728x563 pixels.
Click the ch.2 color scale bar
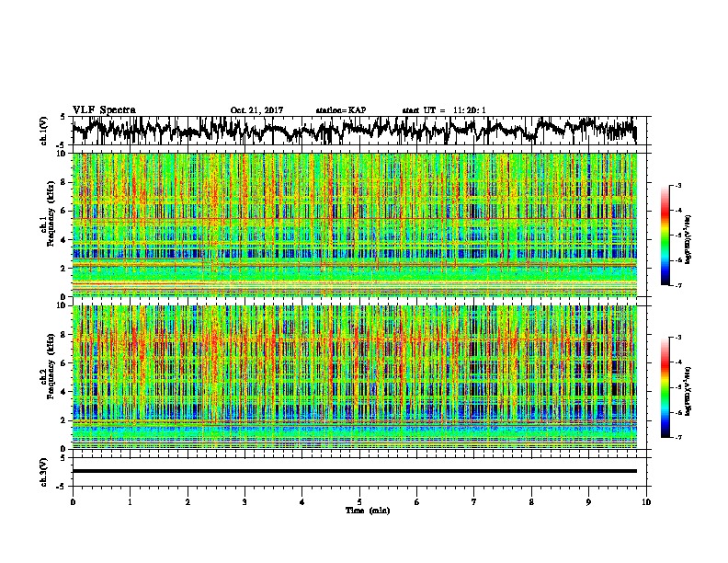(665, 387)
